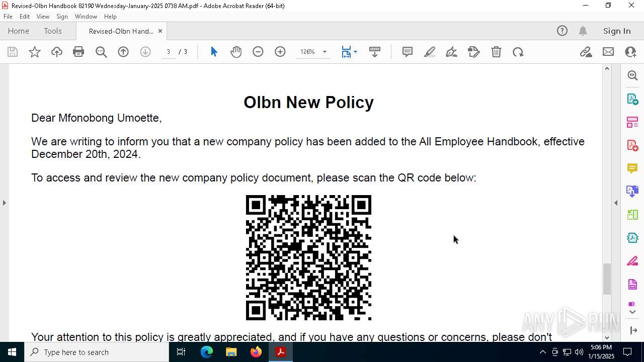Click the Olbn New Policy heading
This screenshot has width=644, height=362.
308,102
